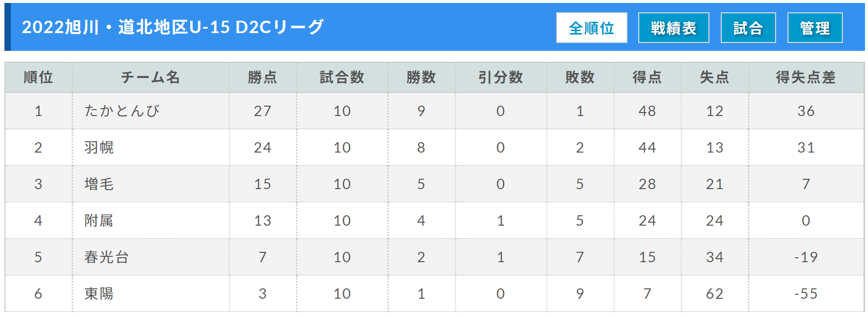The height and width of the screenshot is (317, 868).
Task: Click the 勝点 column header
Action: (x=263, y=77)
